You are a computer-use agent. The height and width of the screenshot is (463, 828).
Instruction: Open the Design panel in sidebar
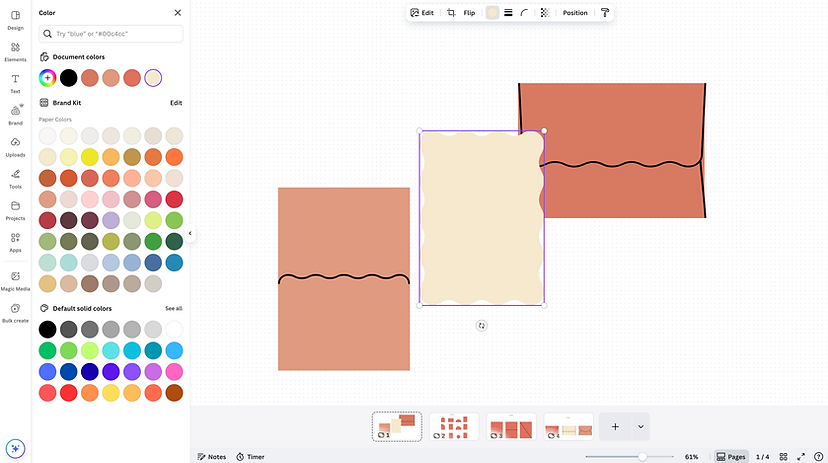point(15,20)
